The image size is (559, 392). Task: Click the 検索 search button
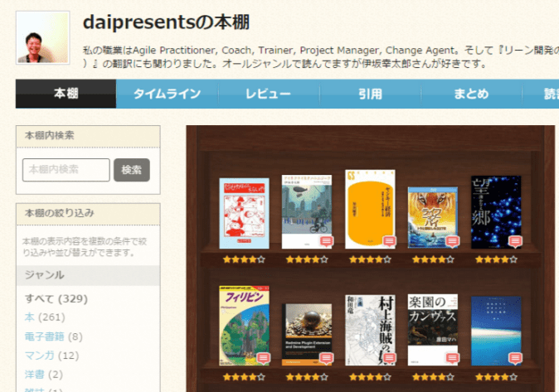tap(131, 169)
